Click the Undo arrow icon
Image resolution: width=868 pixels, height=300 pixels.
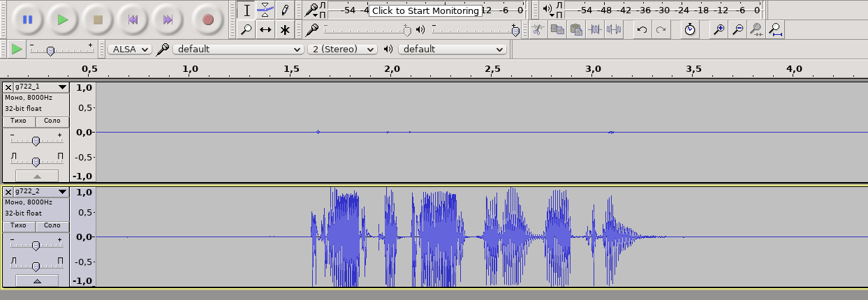pyautogui.click(x=642, y=29)
